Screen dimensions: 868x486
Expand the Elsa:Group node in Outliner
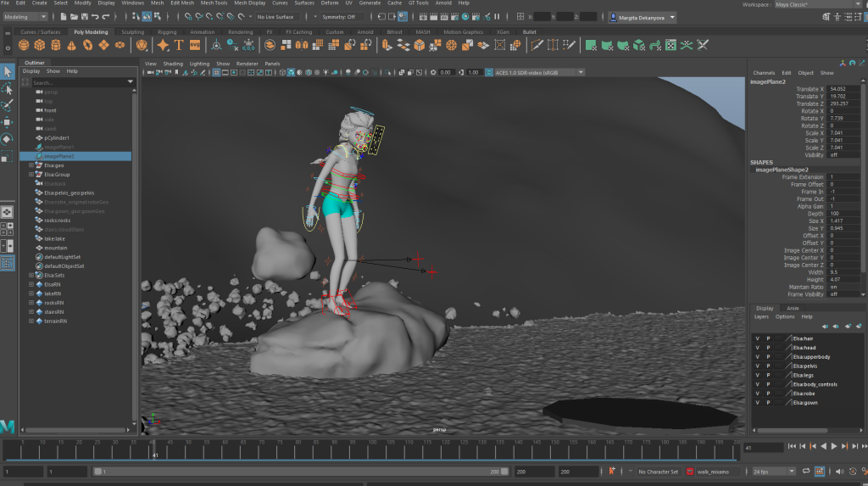(x=31, y=175)
